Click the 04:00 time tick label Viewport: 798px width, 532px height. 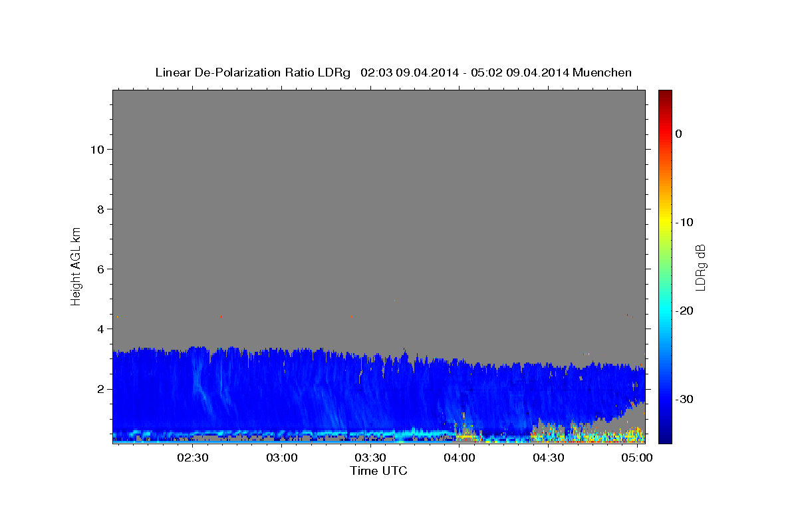459,458
